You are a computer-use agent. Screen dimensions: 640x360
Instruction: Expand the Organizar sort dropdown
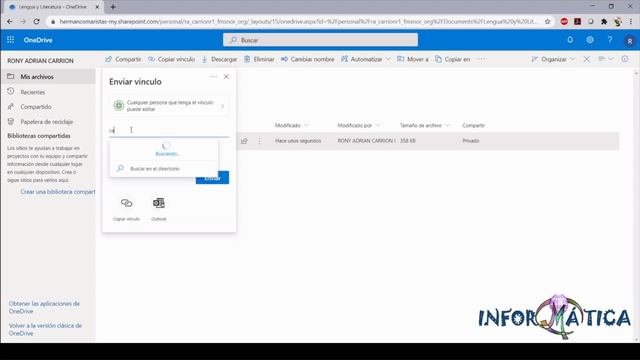coord(553,59)
